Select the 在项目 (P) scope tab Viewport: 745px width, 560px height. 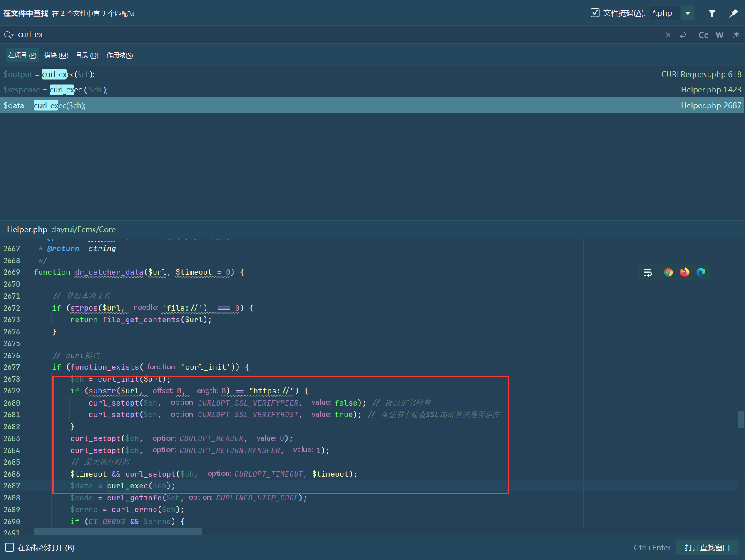click(22, 55)
